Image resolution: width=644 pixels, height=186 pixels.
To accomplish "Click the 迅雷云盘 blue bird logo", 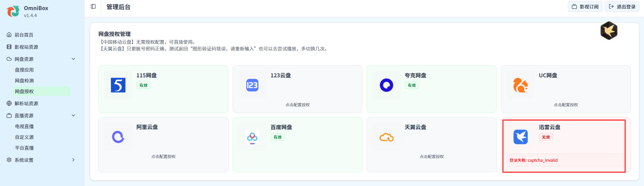I will pos(520,137).
